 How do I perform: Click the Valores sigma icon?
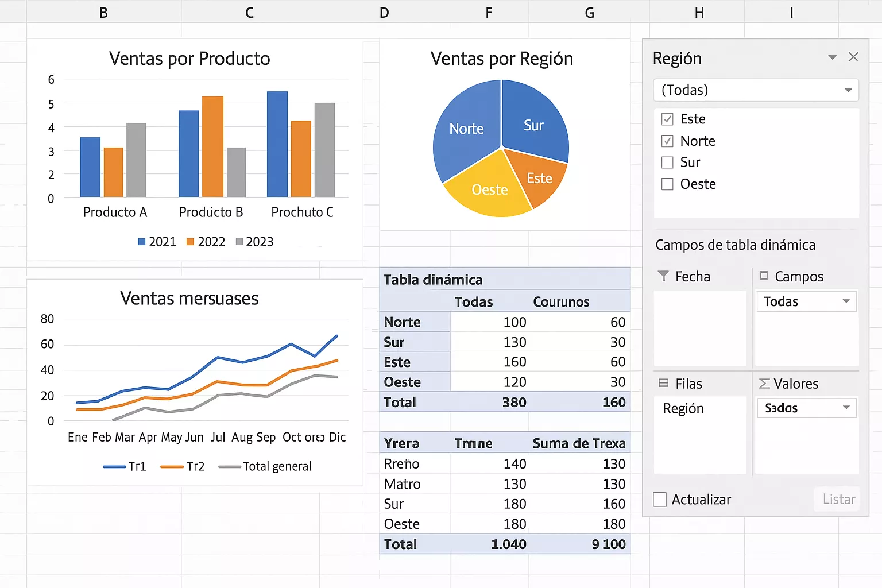[x=764, y=384]
